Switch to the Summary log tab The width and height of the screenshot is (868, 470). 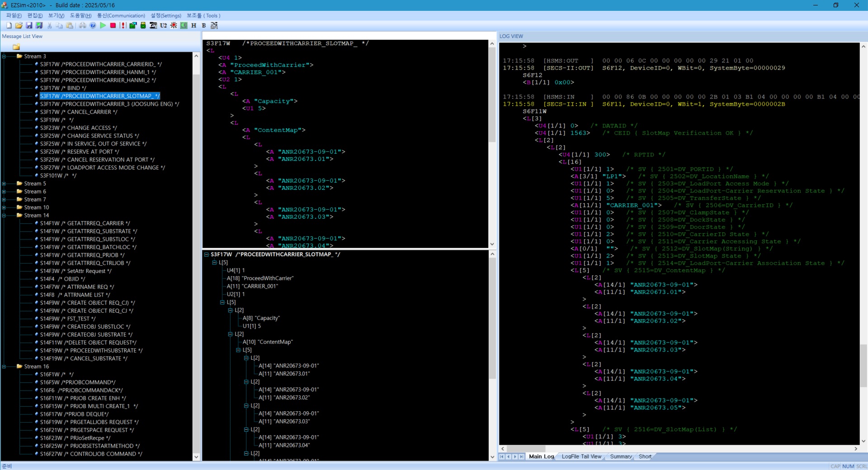coord(621,456)
